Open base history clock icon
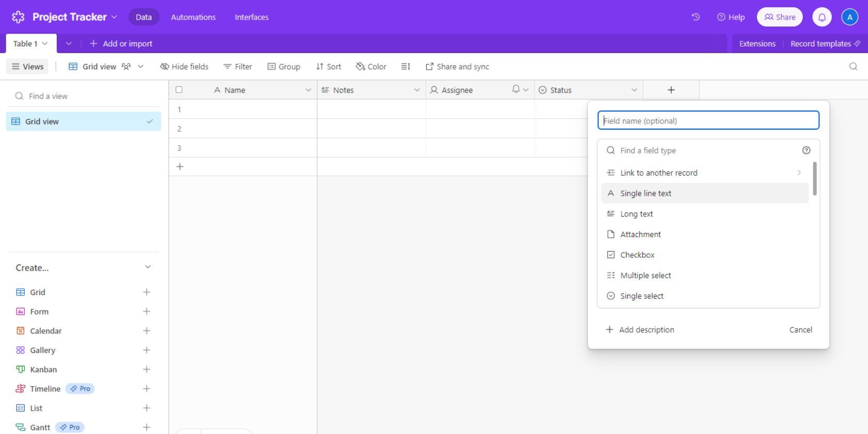 tap(695, 17)
